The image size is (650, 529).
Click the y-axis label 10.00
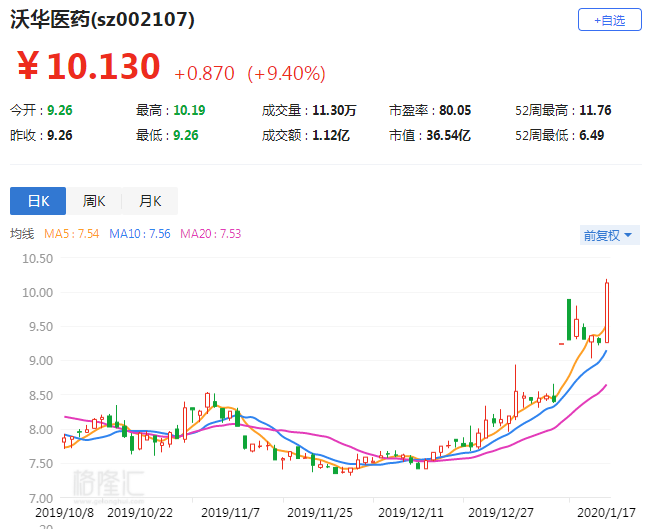tap(38, 293)
